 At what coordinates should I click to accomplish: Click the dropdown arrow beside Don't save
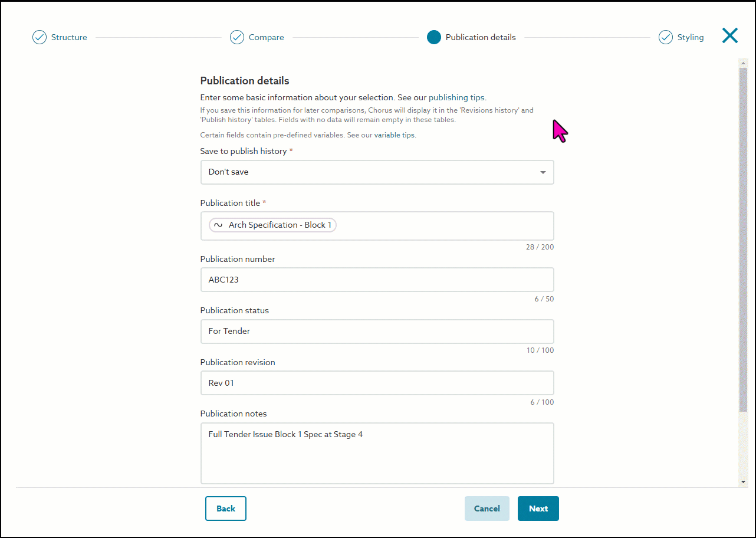543,172
